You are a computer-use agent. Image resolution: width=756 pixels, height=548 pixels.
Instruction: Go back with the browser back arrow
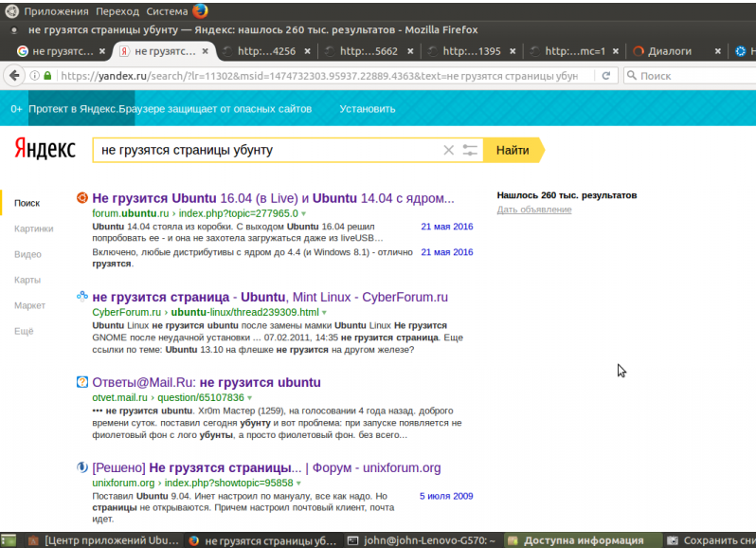[14, 76]
